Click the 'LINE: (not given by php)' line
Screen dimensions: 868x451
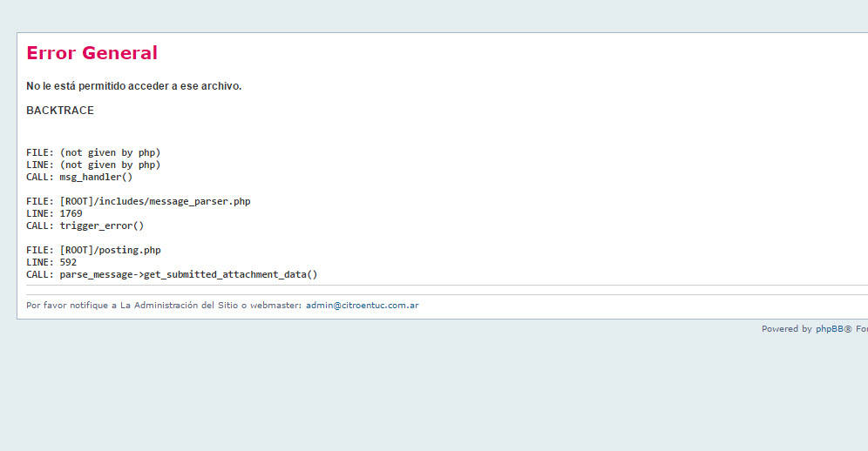coord(93,165)
